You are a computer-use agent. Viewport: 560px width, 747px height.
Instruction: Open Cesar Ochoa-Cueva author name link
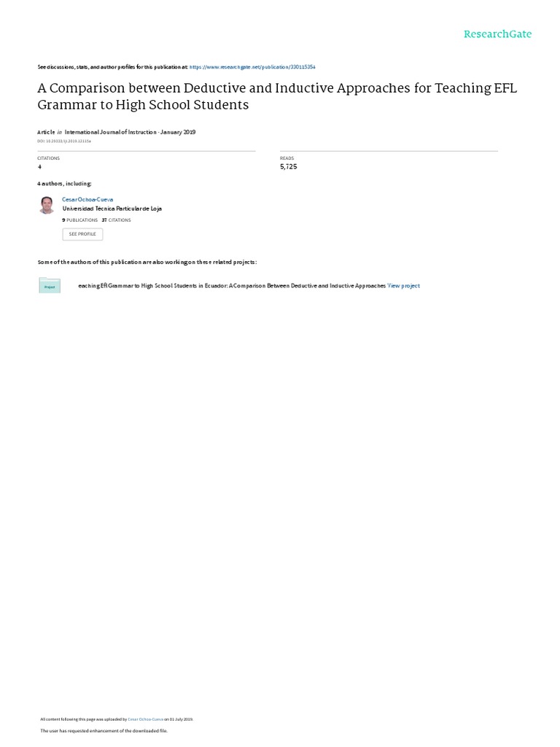point(87,200)
